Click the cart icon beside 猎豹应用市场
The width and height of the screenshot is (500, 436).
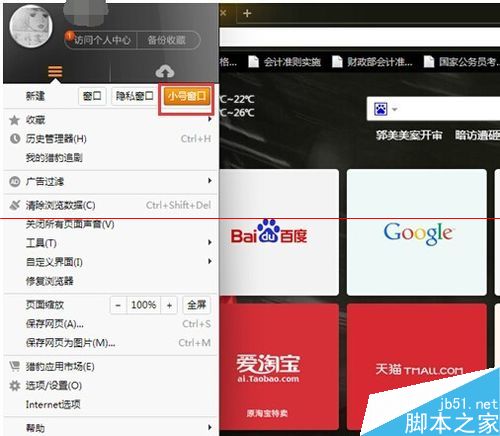14,366
